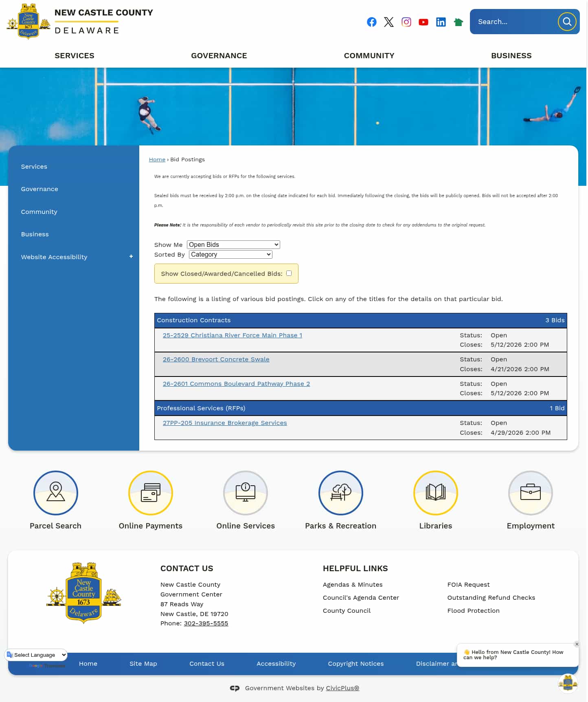Open the LinkedIn social icon

click(441, 22)
